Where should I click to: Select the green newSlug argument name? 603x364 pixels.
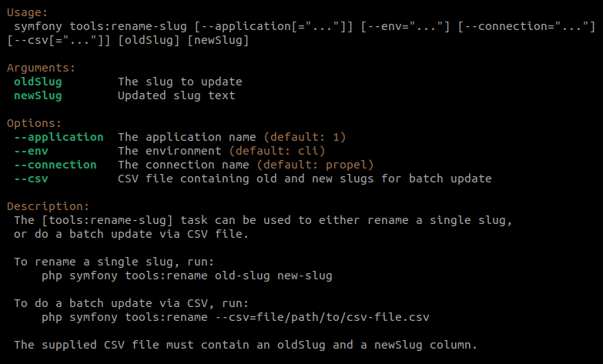point(38,95)
